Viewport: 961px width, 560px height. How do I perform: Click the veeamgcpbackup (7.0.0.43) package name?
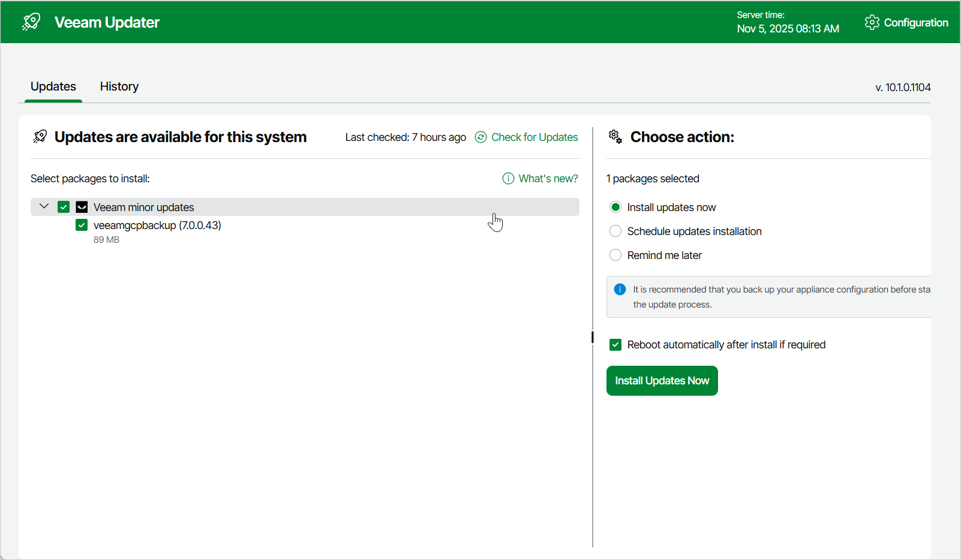pos(157,225)
